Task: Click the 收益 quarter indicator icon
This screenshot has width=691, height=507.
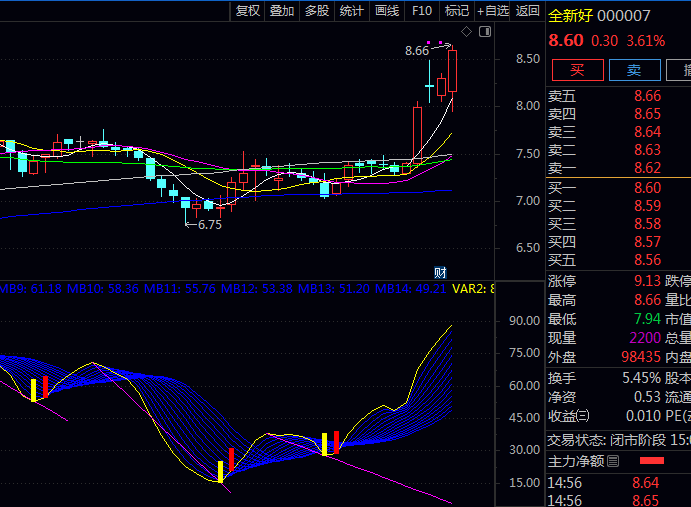Action: point(583,416)
